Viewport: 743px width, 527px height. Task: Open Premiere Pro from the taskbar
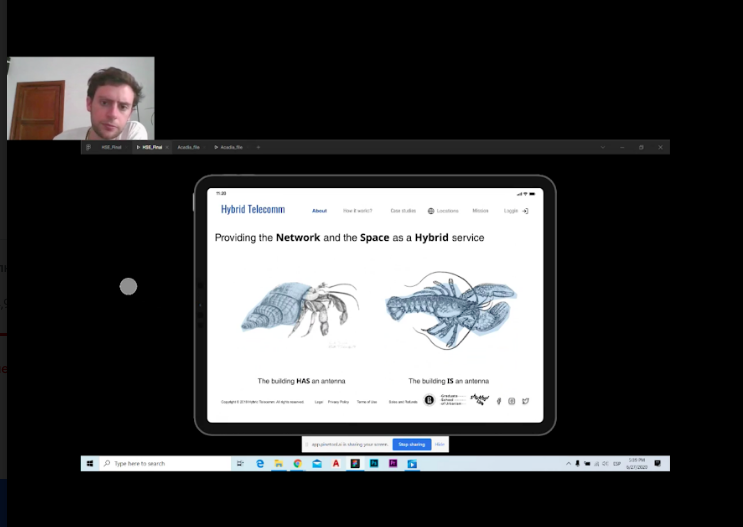click(393, 463)
